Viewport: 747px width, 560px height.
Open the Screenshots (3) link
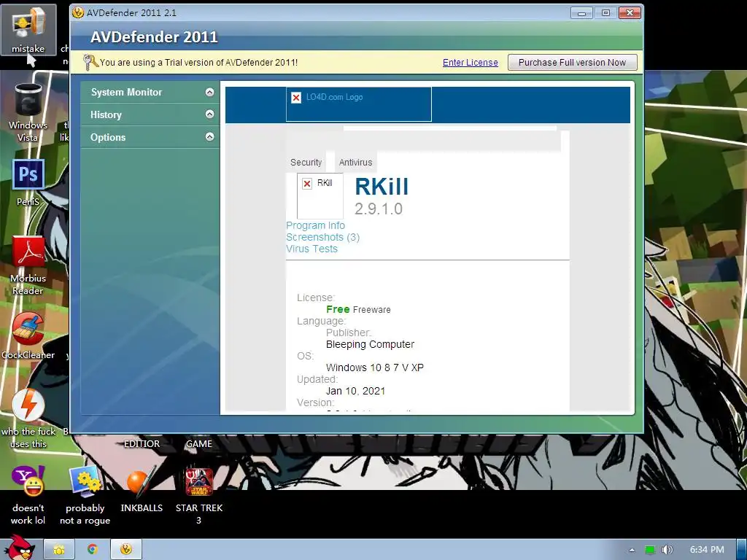point(322,237)
